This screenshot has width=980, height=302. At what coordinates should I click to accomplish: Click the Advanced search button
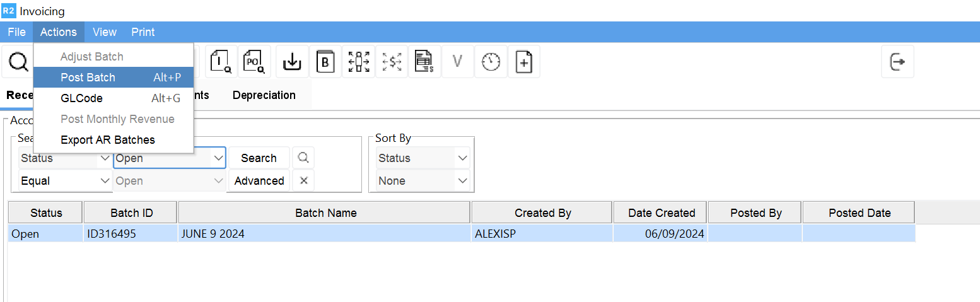pos(259,181)
